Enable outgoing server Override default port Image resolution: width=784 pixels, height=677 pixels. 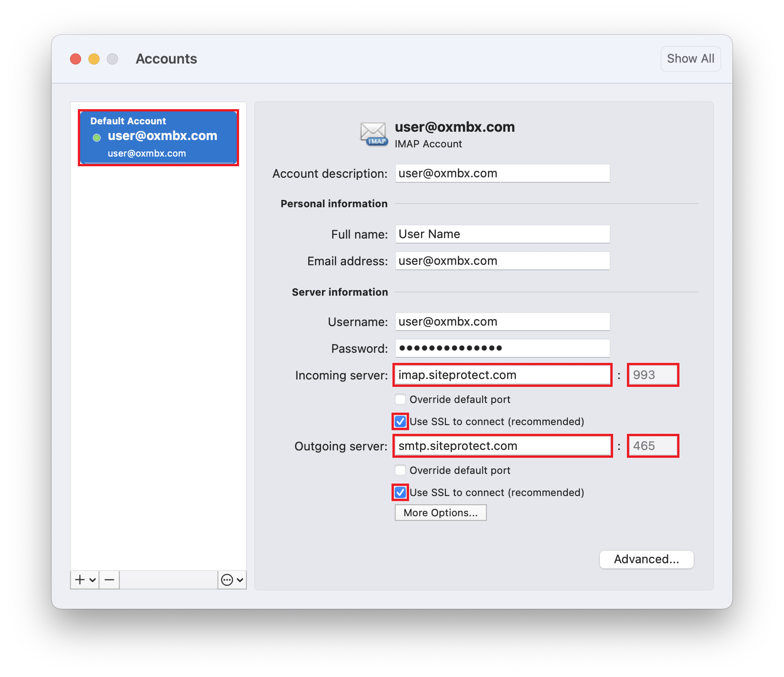pos(400,470)
